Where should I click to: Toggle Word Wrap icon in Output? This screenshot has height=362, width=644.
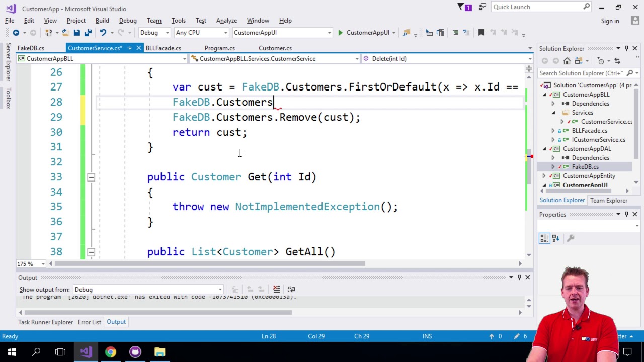coord(292,289)
